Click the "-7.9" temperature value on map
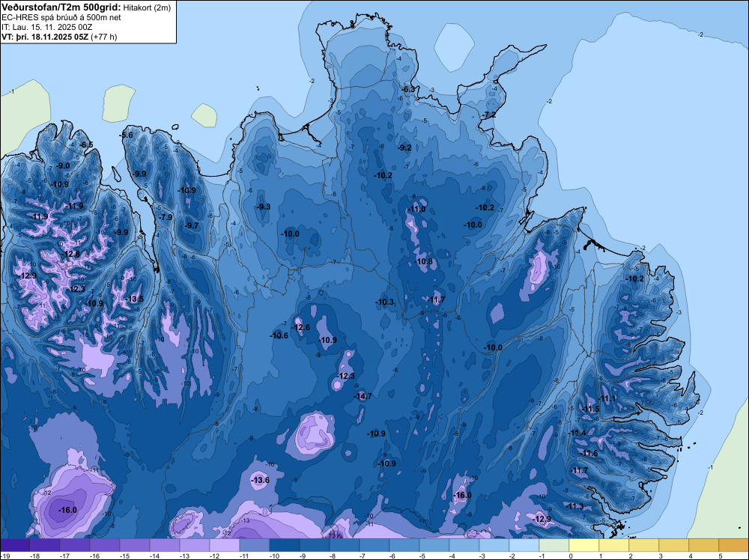 166,217
